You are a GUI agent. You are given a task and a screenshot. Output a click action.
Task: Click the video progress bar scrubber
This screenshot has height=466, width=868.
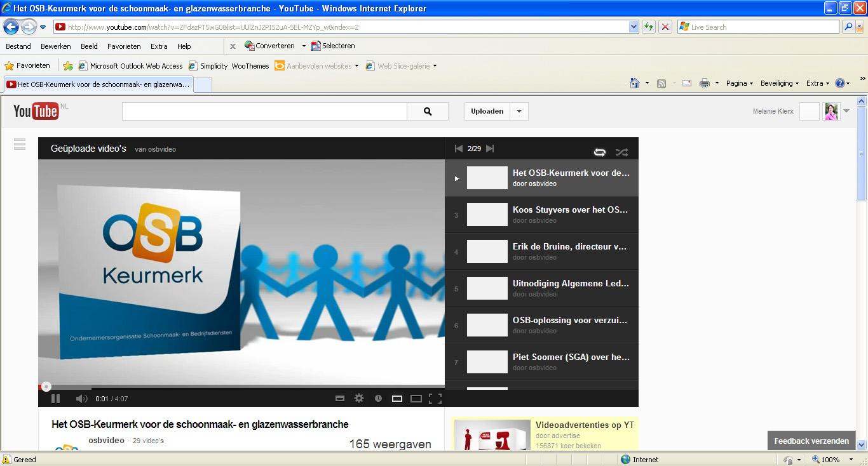[46, 386]
